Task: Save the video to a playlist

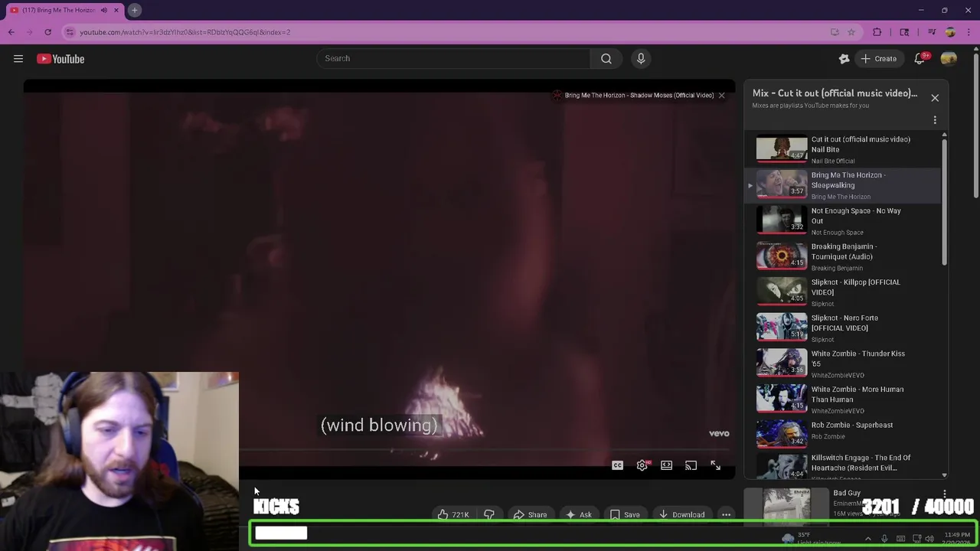Action: [625, 514]
